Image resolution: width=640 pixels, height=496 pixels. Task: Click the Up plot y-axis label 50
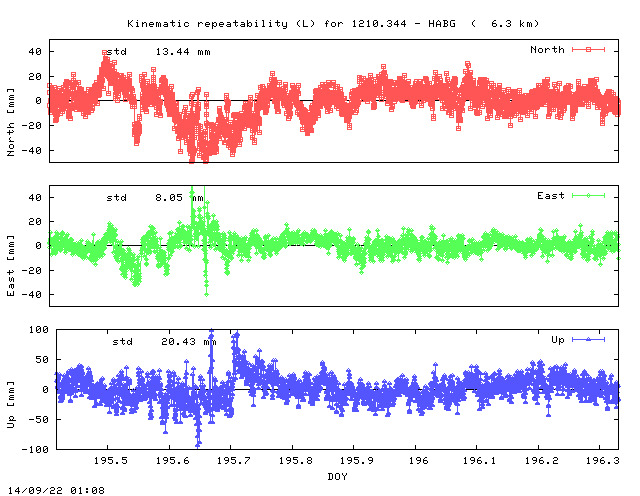(x=42, y=360)
